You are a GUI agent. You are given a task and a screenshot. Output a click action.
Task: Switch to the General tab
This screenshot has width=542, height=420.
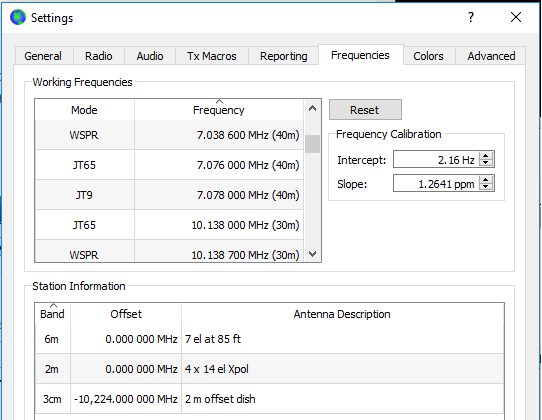pos(43,56)
